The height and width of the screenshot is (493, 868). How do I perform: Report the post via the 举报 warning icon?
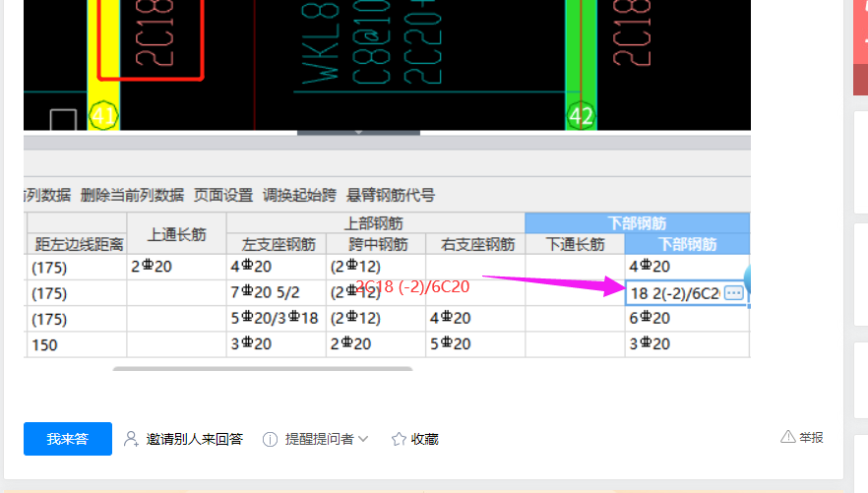[x=787, y=437]
